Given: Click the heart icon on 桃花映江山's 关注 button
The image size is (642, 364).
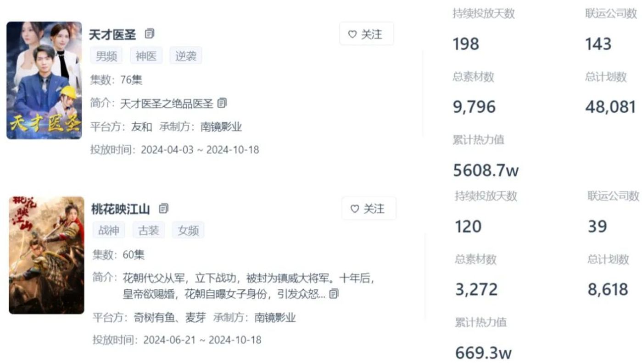Looking at the screenshot, I should coord(355,209).
